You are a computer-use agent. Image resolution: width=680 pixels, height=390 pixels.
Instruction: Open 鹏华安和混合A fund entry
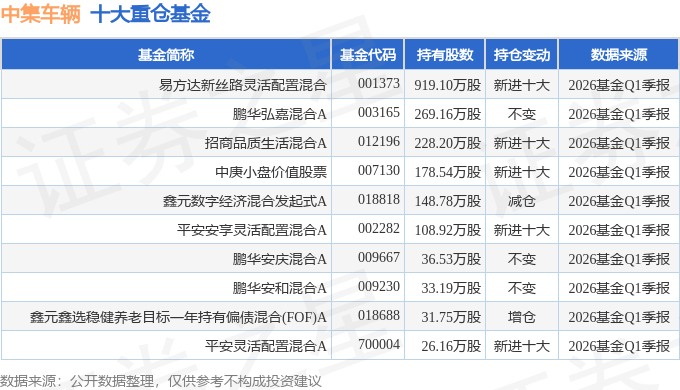279,288
